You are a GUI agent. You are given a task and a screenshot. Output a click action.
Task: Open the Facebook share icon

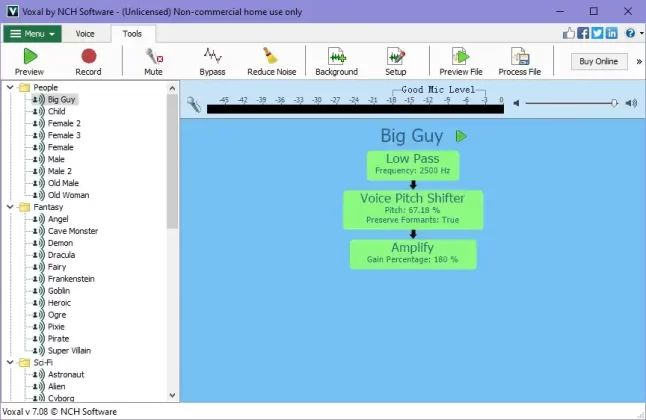pos(583,33)
